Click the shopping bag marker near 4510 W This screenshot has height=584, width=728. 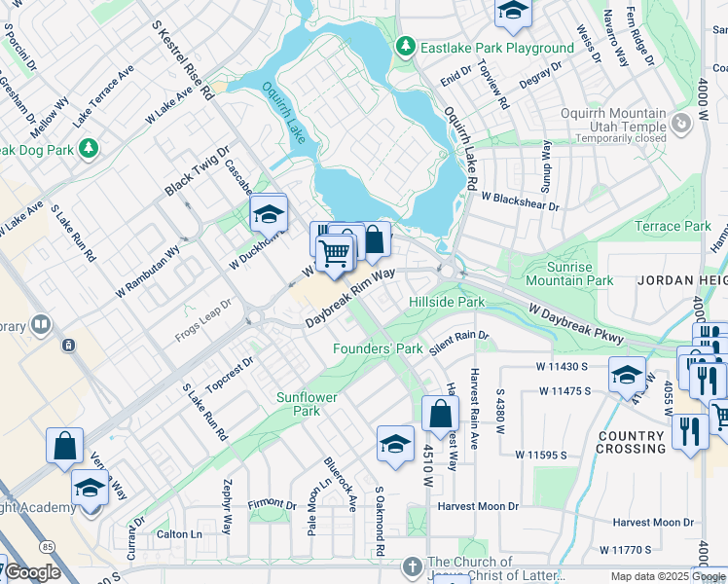(x=440, y=416)
